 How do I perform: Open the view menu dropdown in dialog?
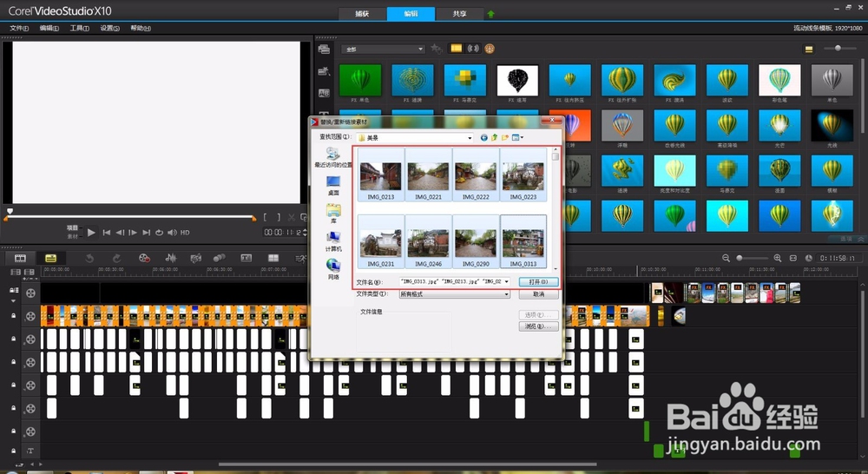click(x=517, y=137)
